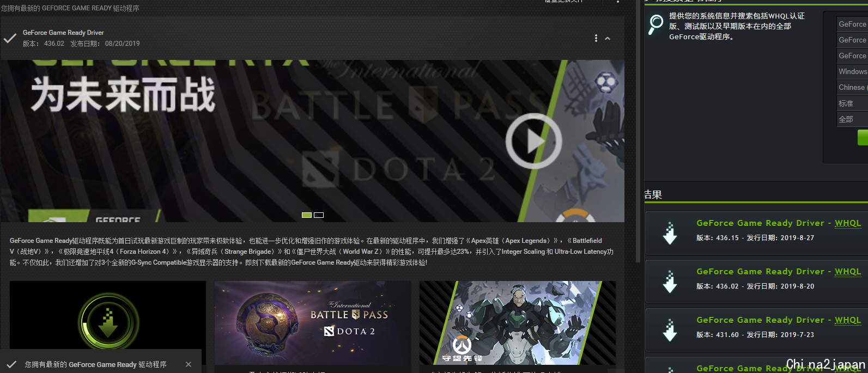This screenshot has width=868, height=373.
Task: Click download arrow icon for version 431.60
Action: coord(670,330)
